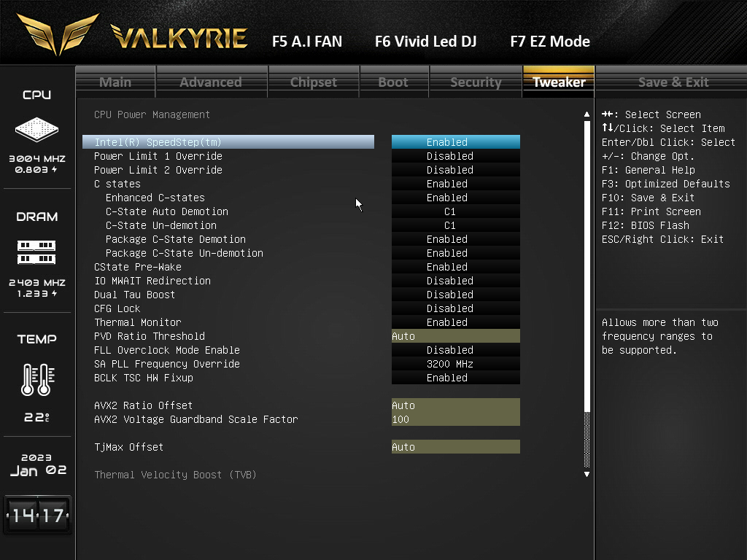
Task: Edit AVX2 Voltage Guardband value 100
Action: 455,419
